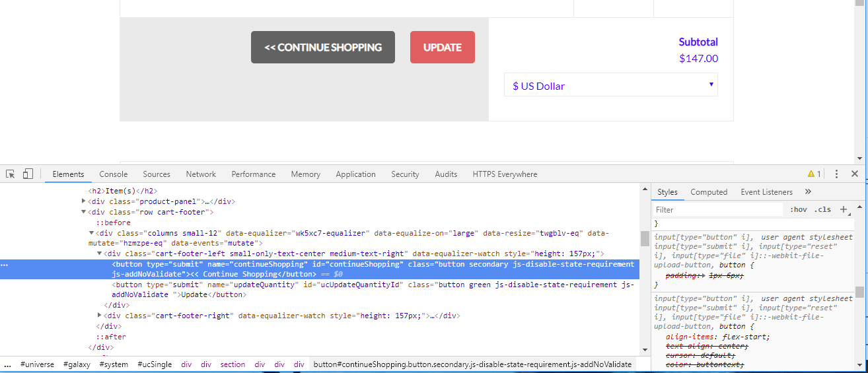
Task: Click #system in the breadcrumb bar
Action: (114, 364)
